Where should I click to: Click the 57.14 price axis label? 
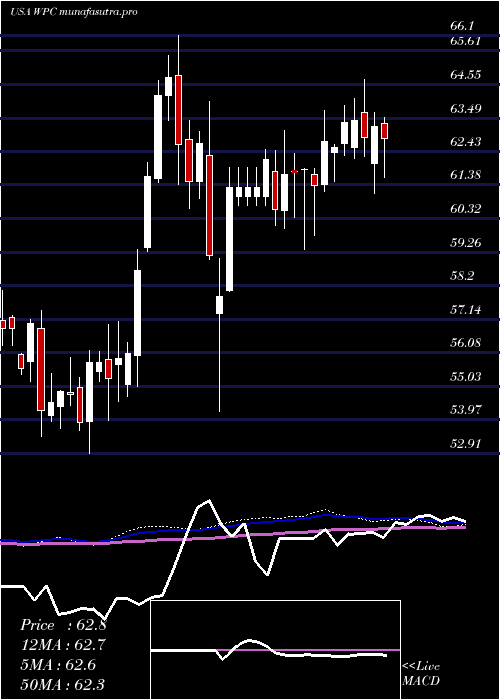465,309
